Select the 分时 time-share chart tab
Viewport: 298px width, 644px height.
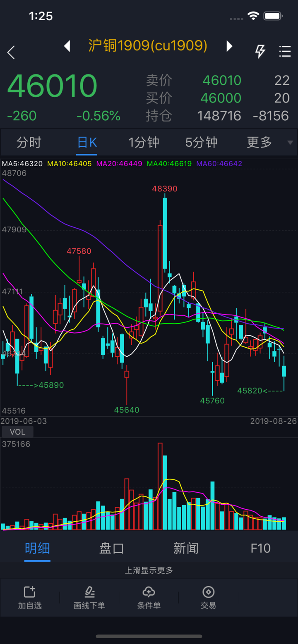(29, 143)
